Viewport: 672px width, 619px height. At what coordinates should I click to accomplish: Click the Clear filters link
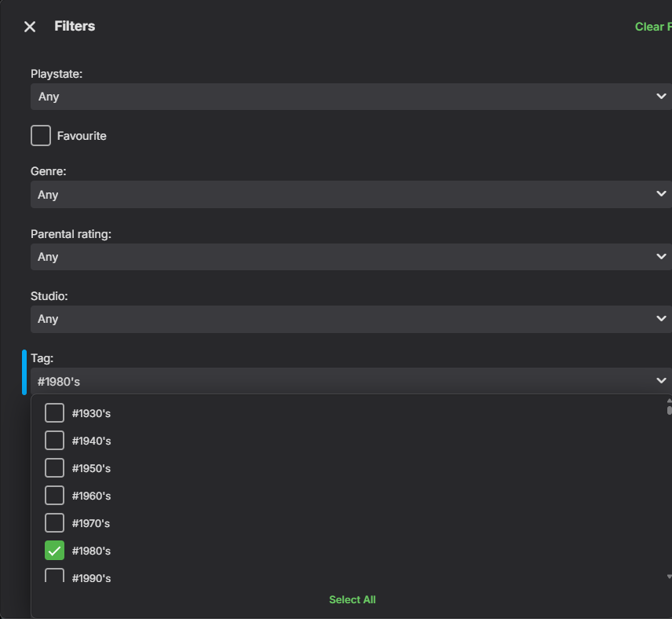tap(653, 27)
